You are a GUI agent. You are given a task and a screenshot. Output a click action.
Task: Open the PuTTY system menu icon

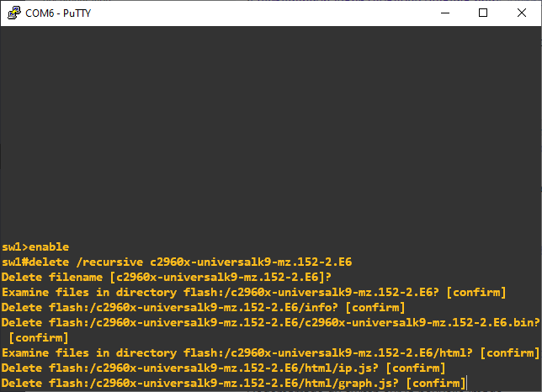[13, 13]
